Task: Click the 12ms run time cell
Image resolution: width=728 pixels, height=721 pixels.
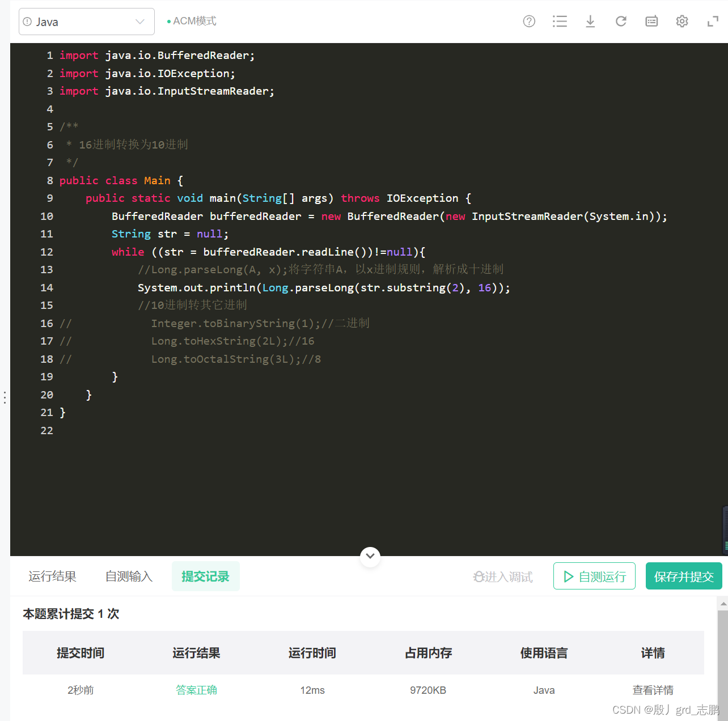Action: point(312,690)
